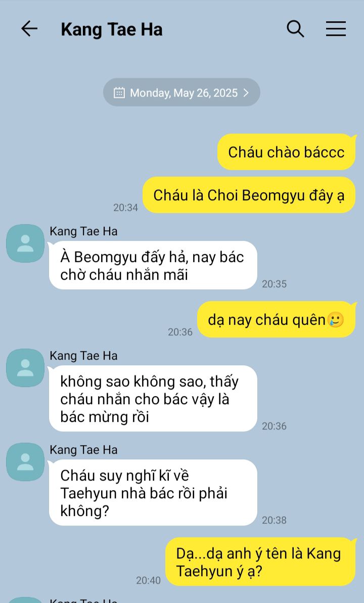This screenshot has width=364, height=603.
Task: Select 'Dạ...dạ anh ý tên là Kang' bubble
Action: click(x=260, y=562)
